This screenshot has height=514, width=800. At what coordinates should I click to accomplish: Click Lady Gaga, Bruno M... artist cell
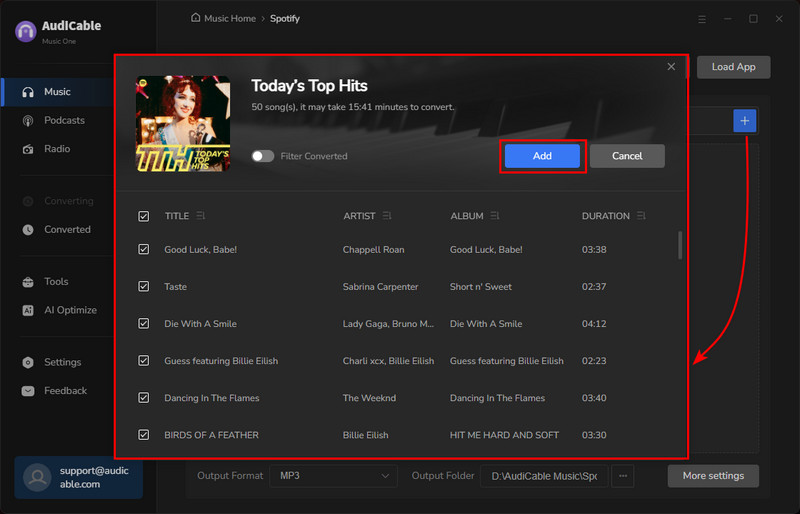click(x=388, y=324)
